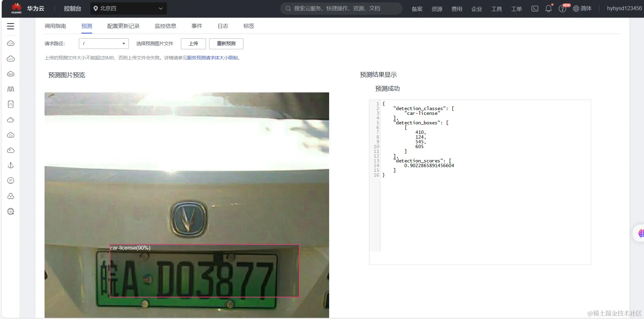Open the 调用指南 tab
644x319 pixels.
click(x=55, y=26)
